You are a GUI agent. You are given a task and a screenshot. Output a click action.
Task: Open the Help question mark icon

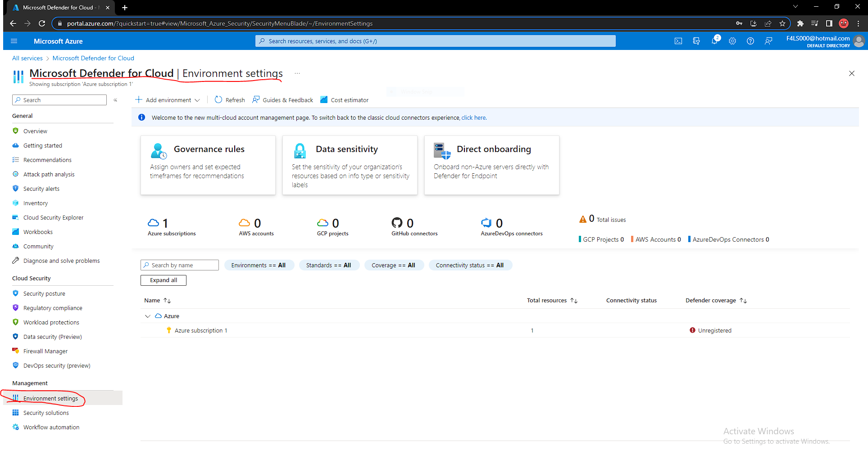click(x=750, y=41)
